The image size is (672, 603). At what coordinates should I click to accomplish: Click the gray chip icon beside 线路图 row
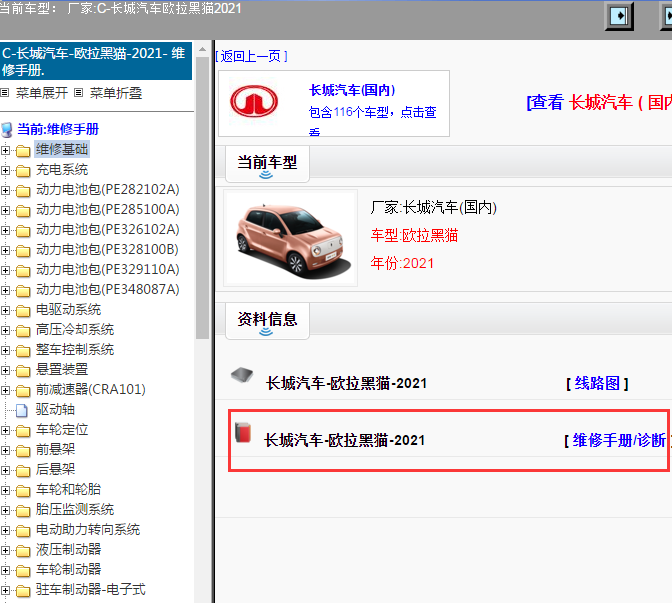(242, 375)
